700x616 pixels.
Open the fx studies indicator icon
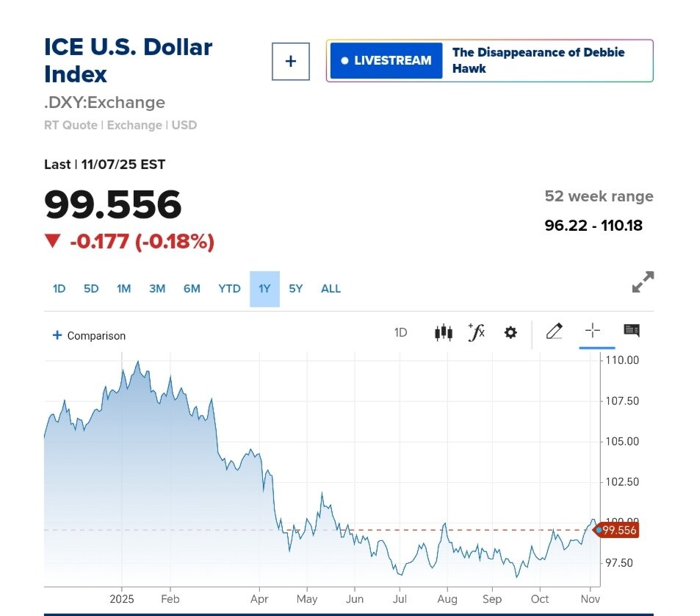pos(477,332)
